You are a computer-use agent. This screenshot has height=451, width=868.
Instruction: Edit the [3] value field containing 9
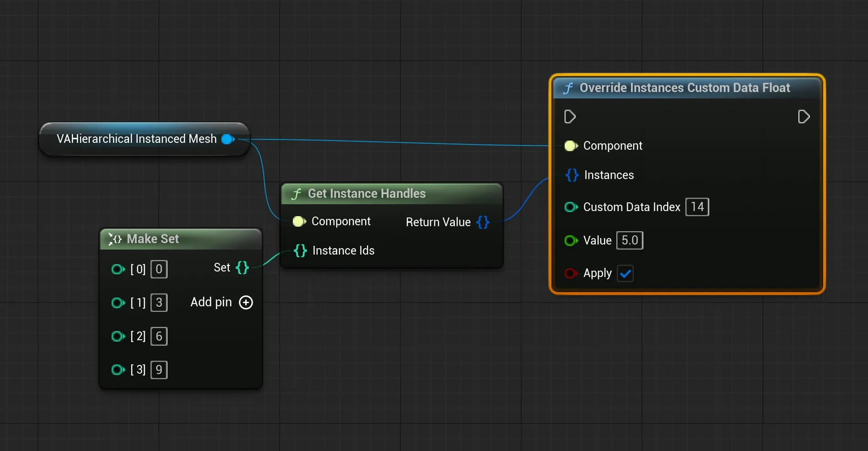click(x=159, y=369)
